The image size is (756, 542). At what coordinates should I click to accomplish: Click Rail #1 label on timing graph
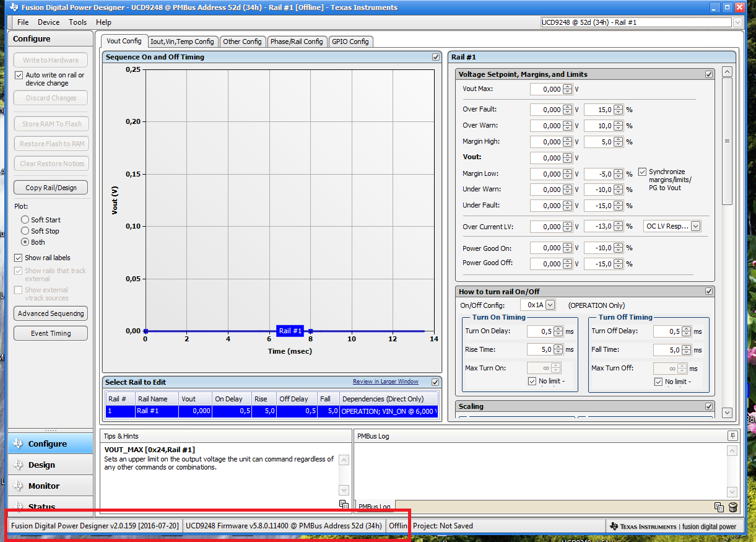290,331
